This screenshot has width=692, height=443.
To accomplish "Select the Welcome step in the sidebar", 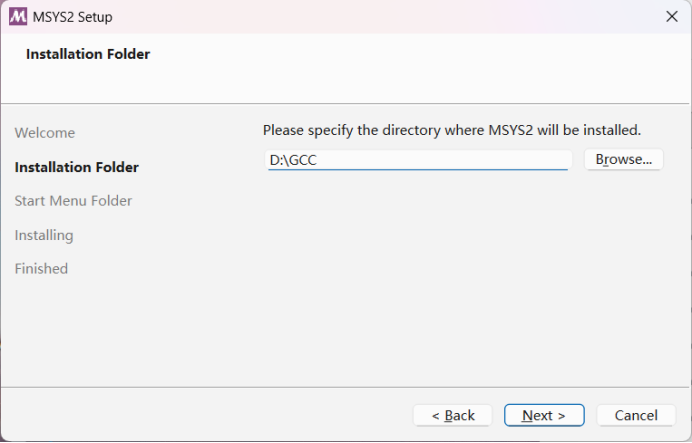I will point(45,133).
